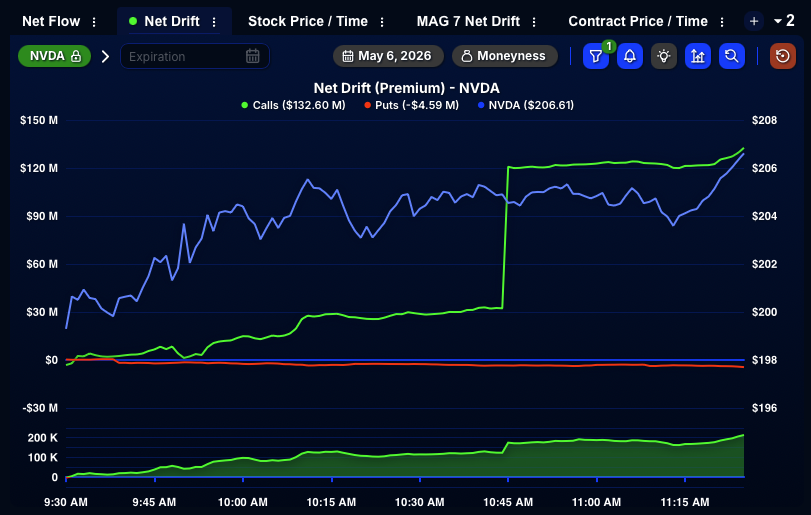
Task: Open Net Flow tab options menu
Action: (94, 22)
